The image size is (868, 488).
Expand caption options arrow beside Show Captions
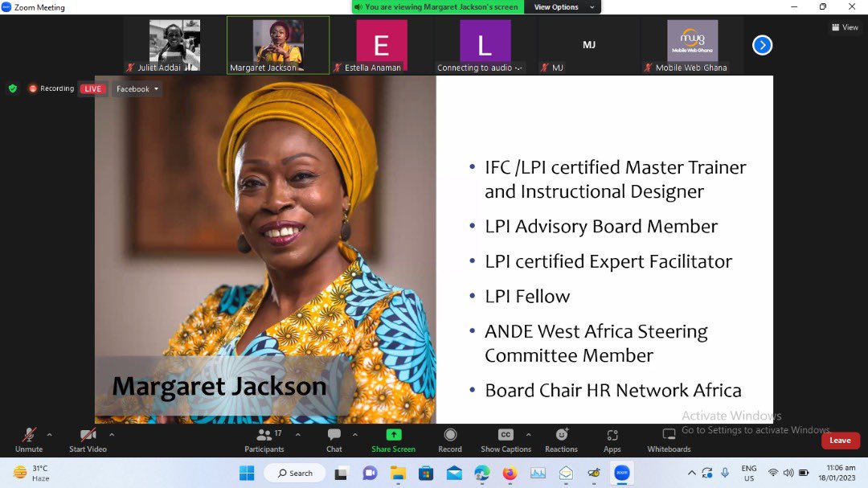click(x=528, y=435)
